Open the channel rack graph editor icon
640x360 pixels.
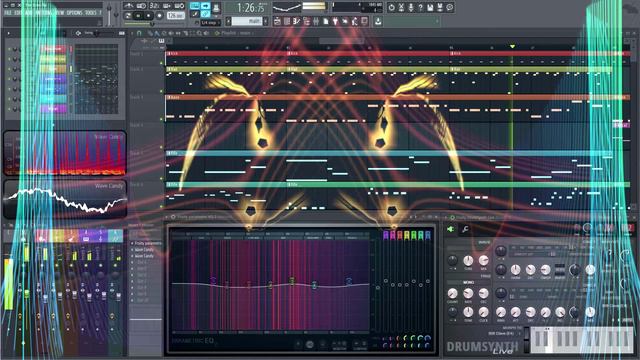tap(122, 33)
